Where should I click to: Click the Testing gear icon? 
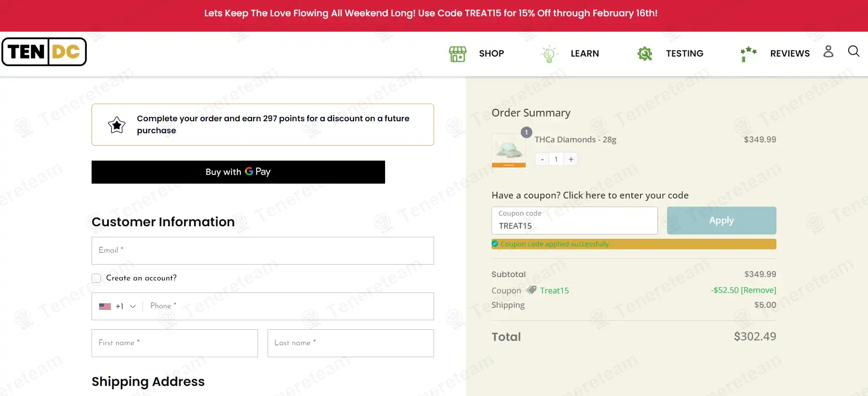pos(645,54)
